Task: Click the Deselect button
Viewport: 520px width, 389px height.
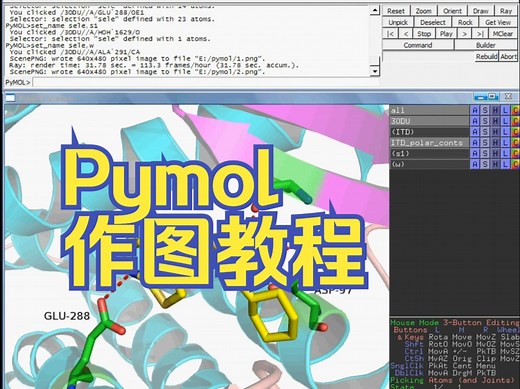Action: coord(432,22)
